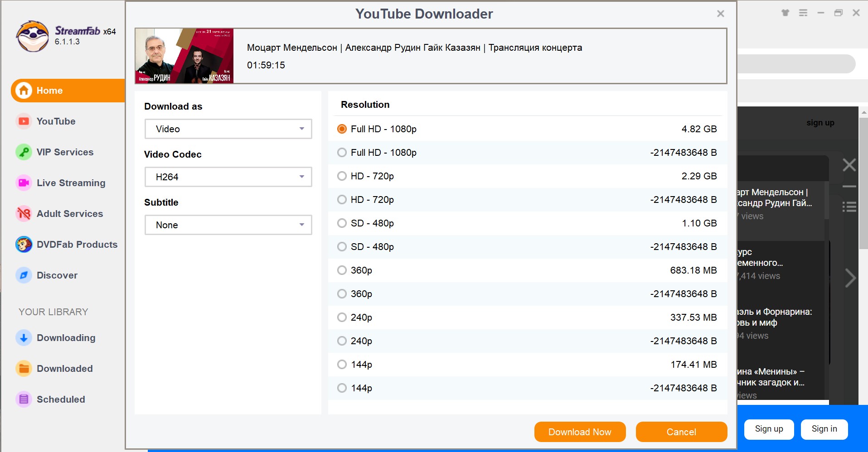868x452 pixels.
Task: Go to Home in sidebar
Action: [68, 91]
